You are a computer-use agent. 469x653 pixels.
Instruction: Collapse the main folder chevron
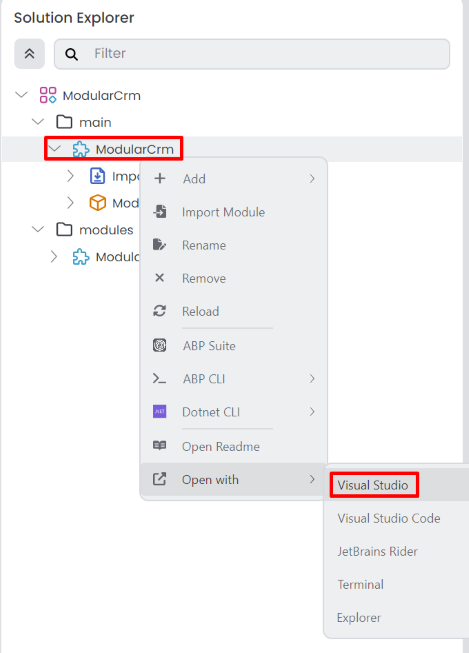[38, 122]
